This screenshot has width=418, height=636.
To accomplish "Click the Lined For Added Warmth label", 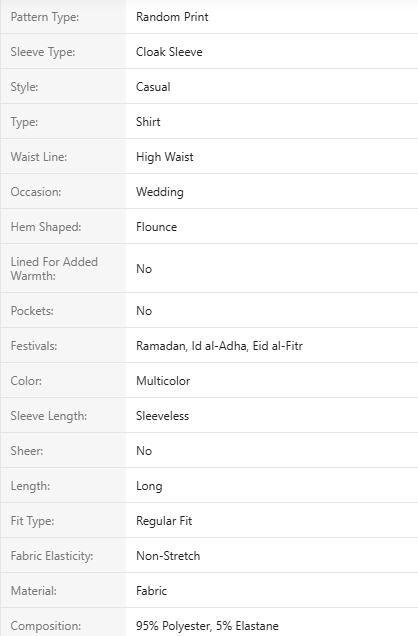I will (54, 269).
